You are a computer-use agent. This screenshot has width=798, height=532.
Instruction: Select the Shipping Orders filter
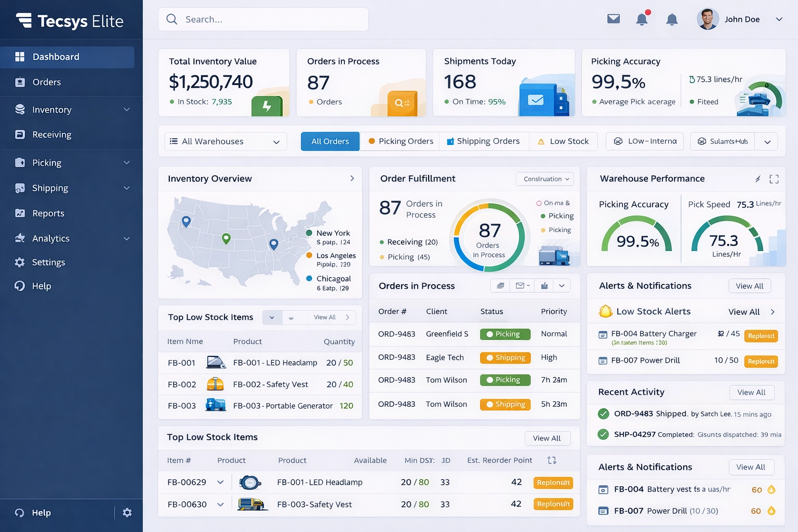pos(484,141)
